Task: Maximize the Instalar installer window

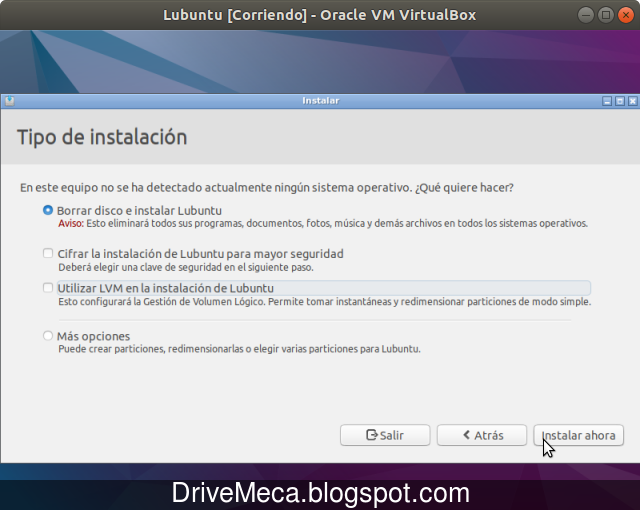Action: pos(620,101)
